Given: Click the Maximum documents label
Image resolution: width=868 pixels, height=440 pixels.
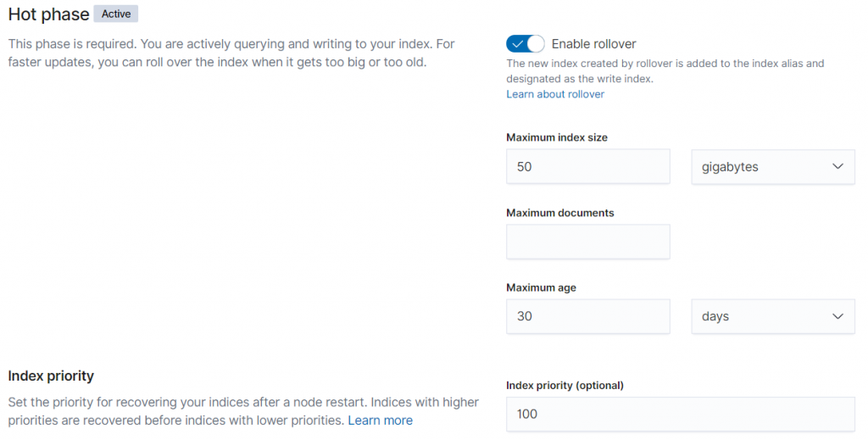Looking at the screenshot, I should point(560,213).
